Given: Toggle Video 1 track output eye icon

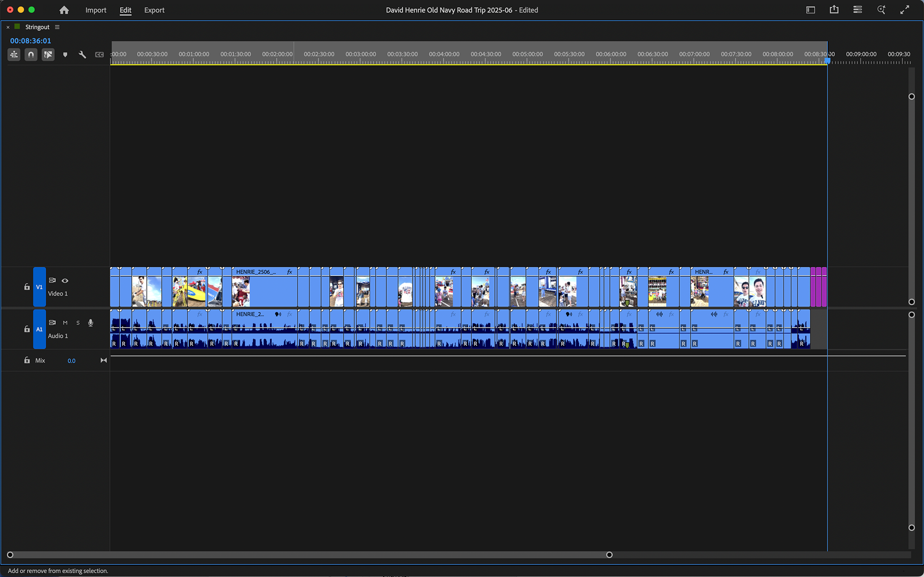Looking at the screenshot, I should click(65, 281).
